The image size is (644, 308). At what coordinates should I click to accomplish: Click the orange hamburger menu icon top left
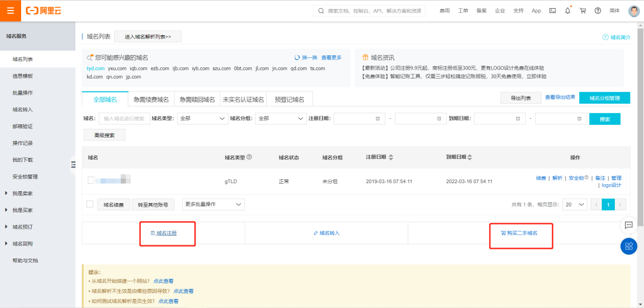point(10,10)
